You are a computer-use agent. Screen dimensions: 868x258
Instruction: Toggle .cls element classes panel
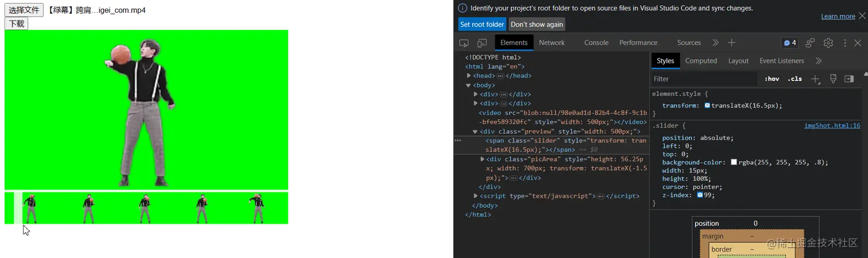(795, 79)
